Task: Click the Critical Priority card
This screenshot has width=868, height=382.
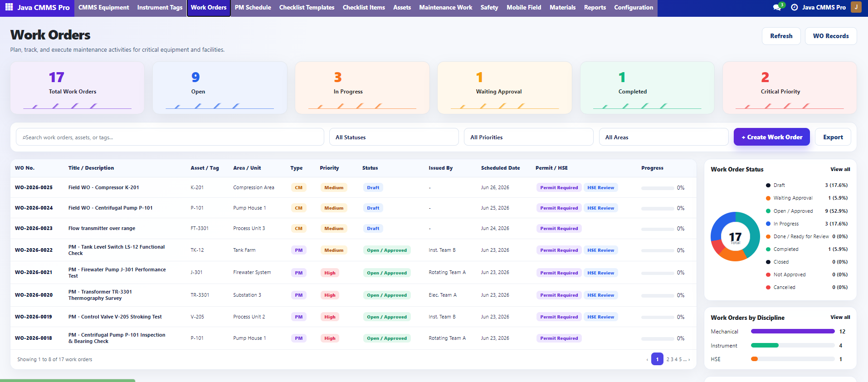Action: point(790,88)
